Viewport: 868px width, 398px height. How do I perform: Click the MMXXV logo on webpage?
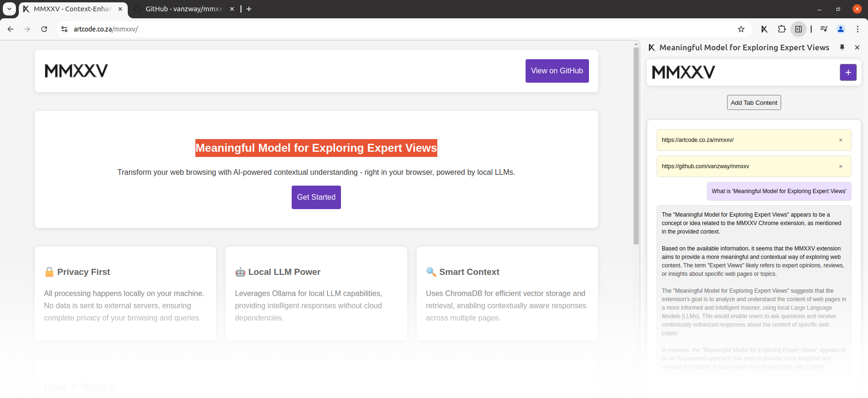coord(76,71)
